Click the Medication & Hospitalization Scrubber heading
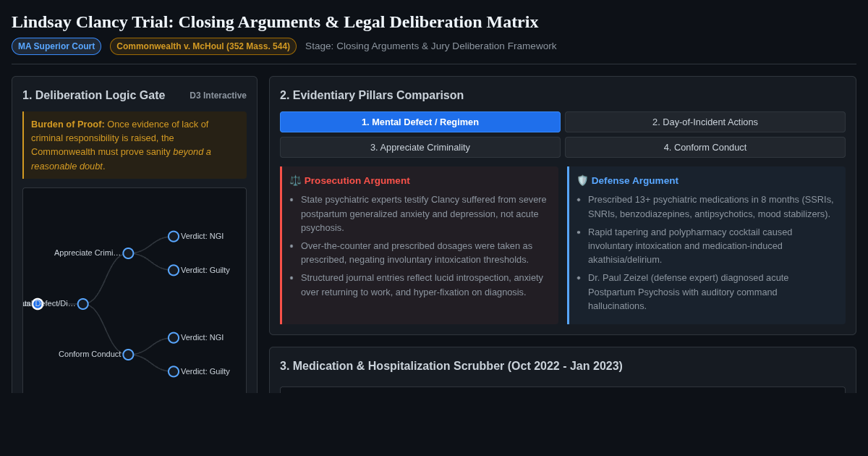Image resolution: width=868 pixels, height=456 pixels. pyautogui.click(x=451, y=366)
